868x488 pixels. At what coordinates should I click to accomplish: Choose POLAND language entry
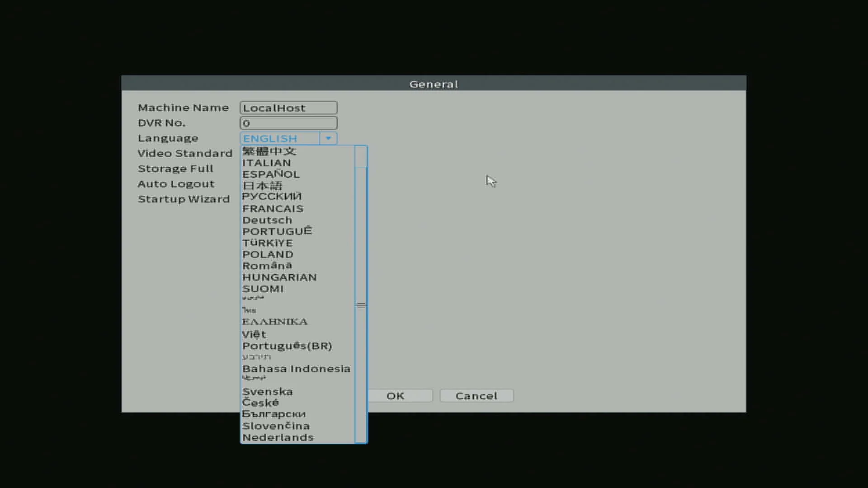tap(268, 254)
